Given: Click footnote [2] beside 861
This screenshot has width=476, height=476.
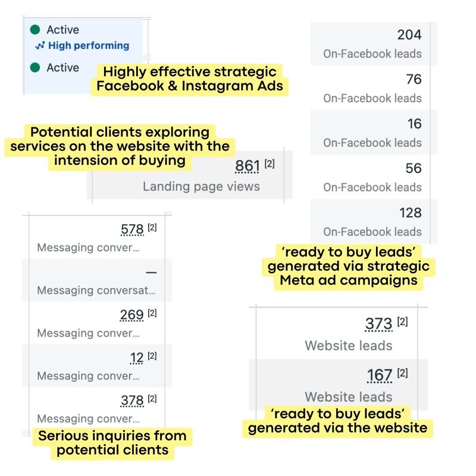Looking at the screenshot, I should (x=270, y=164).
